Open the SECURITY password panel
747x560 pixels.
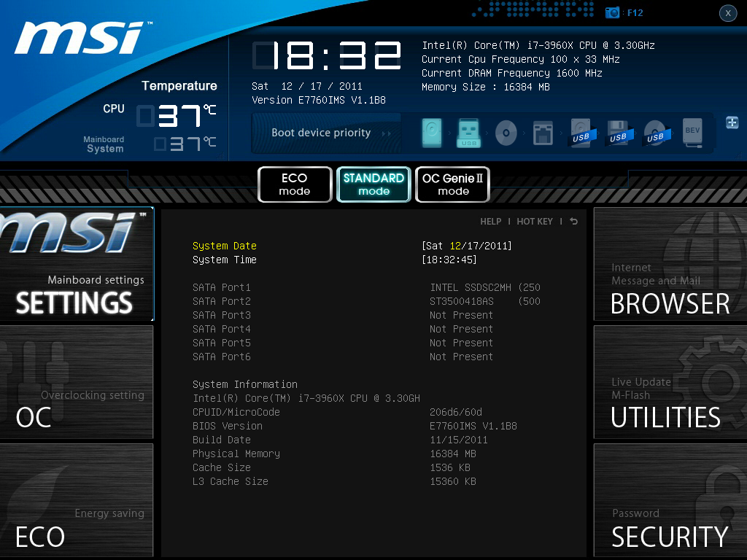(670, 500)
